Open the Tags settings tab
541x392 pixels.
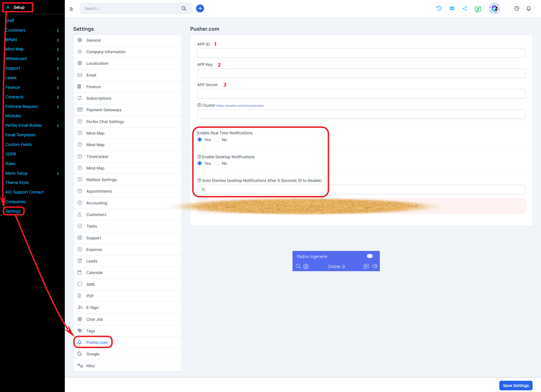127,331
